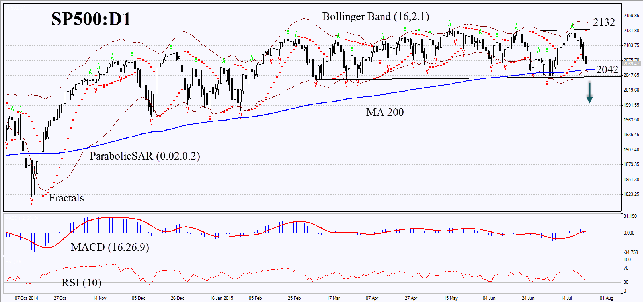Click the 2132 resistance level label

[604, 22]
